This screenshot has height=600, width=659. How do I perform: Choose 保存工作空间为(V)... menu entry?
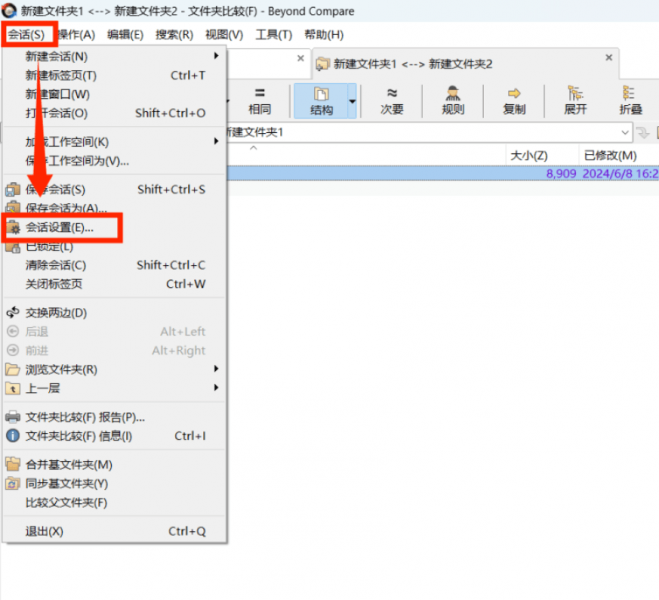coord(114,161)
